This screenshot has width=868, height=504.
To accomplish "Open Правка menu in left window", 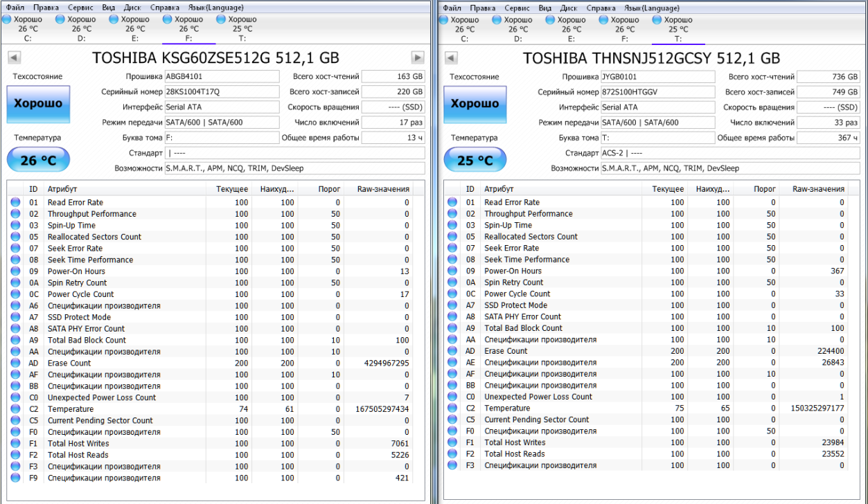I will coord(46,8).
